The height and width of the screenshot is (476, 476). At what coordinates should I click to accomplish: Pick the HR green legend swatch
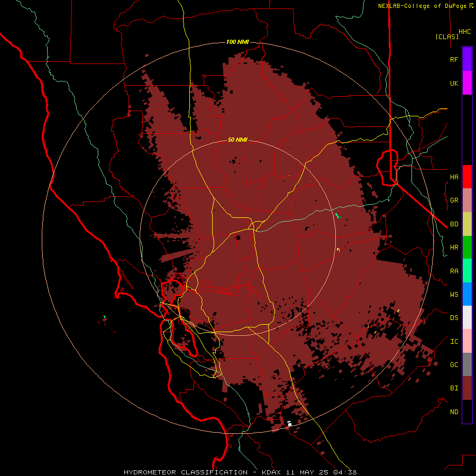click(x=467, y=247)
